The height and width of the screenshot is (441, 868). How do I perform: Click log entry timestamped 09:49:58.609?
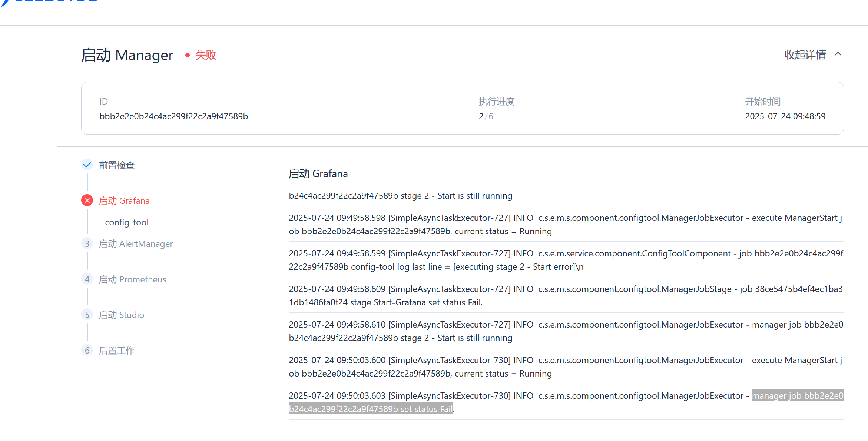(566, 296)
